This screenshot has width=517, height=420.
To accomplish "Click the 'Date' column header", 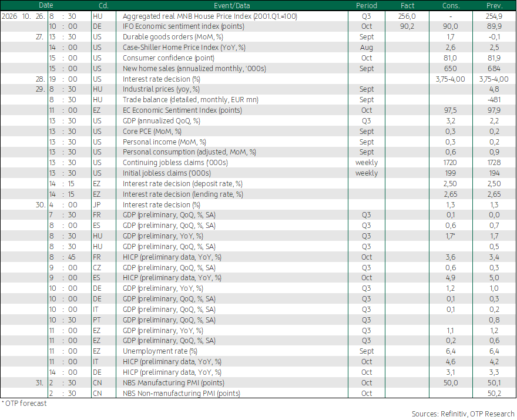I will (x=46, y=5).
